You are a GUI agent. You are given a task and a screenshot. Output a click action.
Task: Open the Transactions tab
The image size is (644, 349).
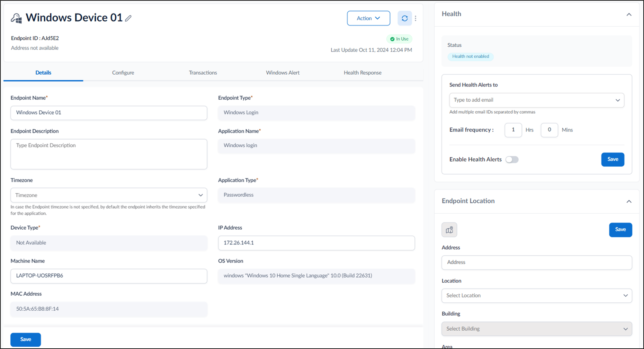203,73
